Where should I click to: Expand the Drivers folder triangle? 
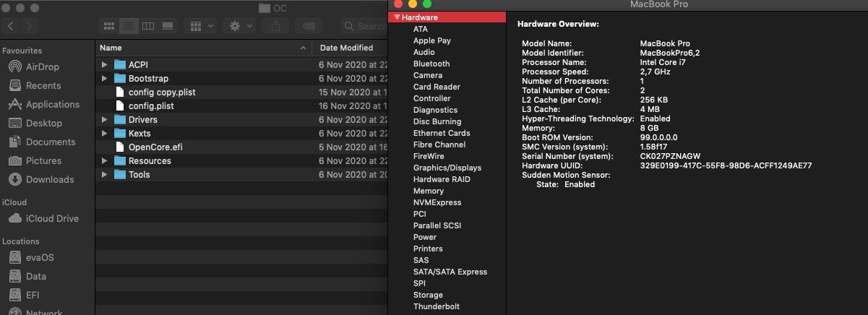[x=104, y=119]
